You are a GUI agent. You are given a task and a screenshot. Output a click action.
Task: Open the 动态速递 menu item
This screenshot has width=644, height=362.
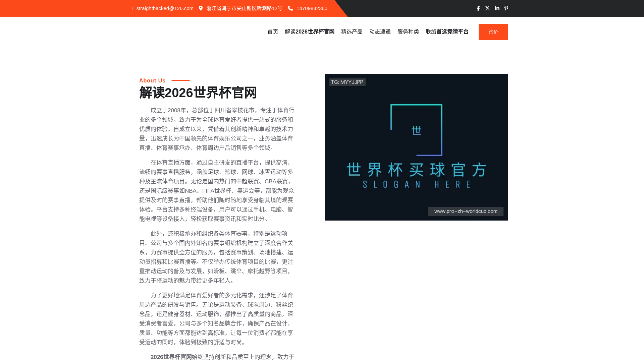(380, 32)
